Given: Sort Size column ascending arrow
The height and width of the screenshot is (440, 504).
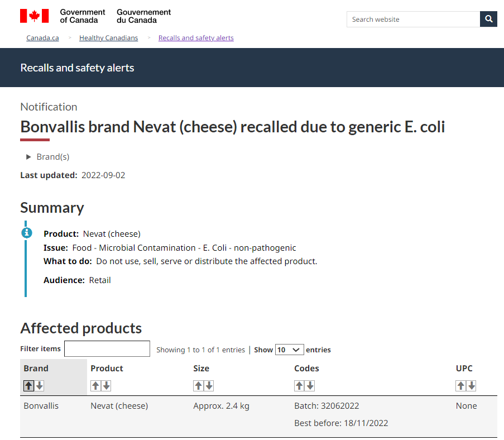Looking at the screenshot, I should pyautogui.click(x=198, y=385).
